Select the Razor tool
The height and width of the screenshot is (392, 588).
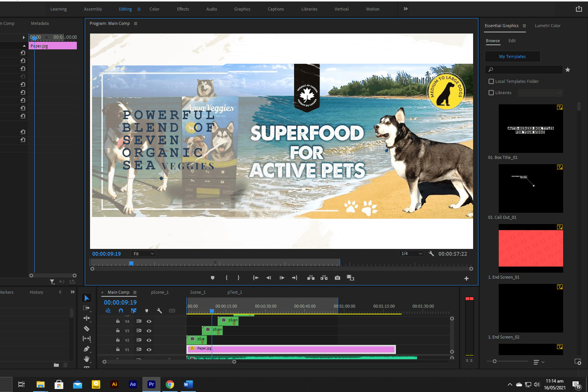pyautogui.click(x=87, y=328)
